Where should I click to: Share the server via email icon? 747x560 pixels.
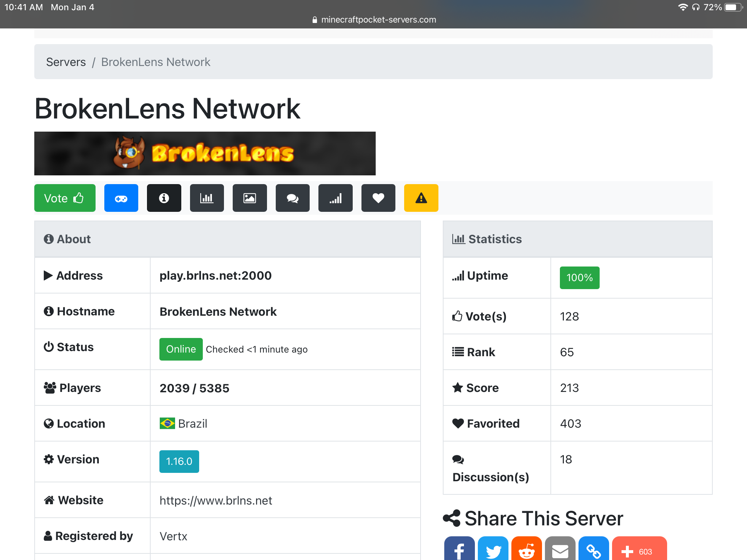click(x=560, y=548)
